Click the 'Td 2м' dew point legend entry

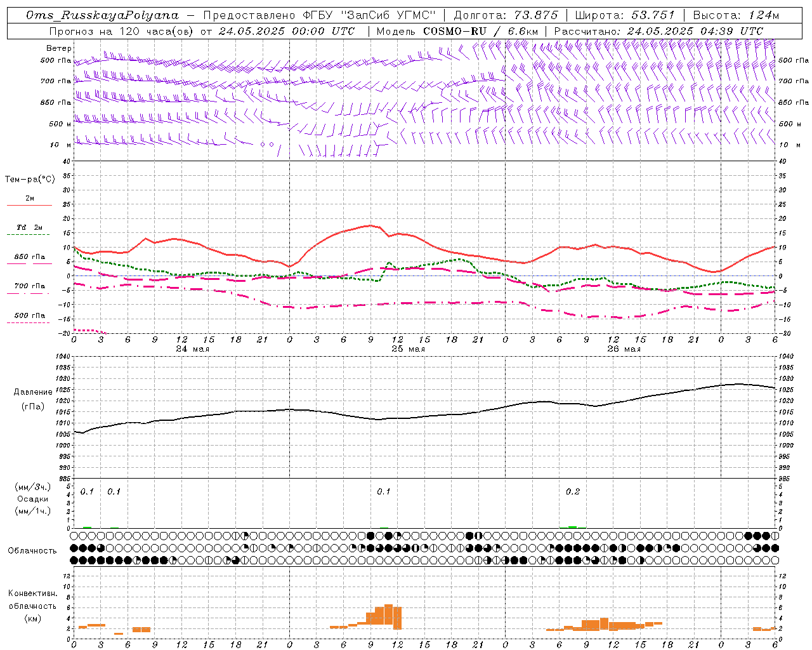[x=29, y=227]
